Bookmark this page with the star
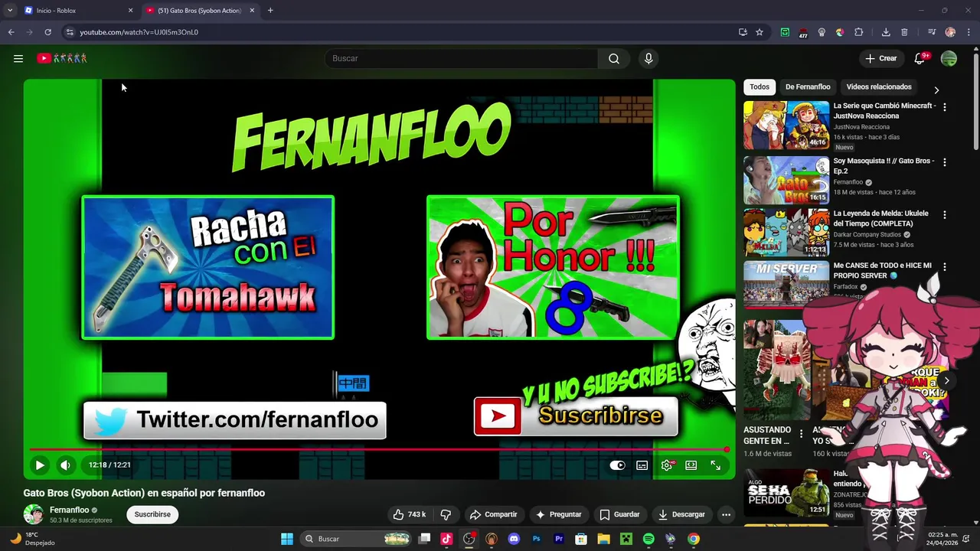980x551 pixels. click(759, 32)
